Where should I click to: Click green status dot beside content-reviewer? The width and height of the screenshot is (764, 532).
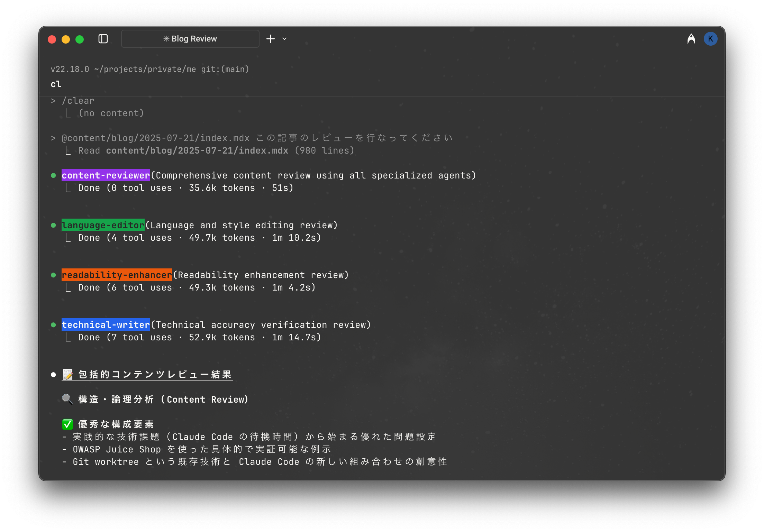53,175
